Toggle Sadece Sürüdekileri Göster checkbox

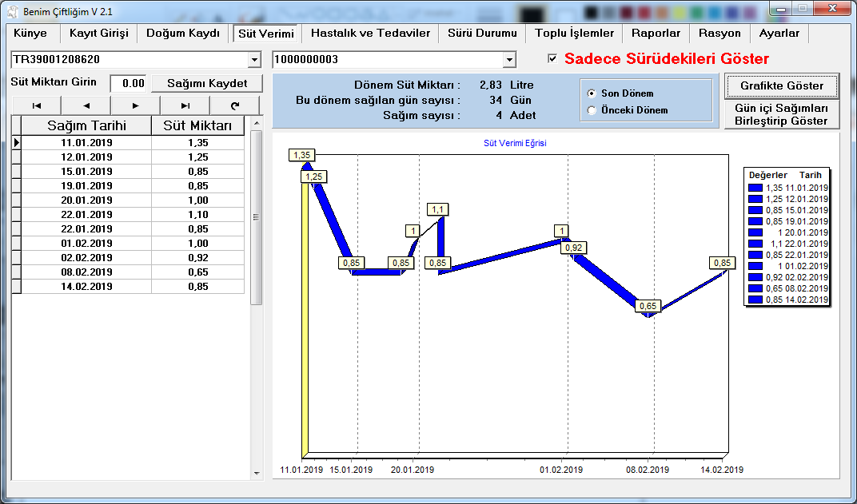[552, 59]
